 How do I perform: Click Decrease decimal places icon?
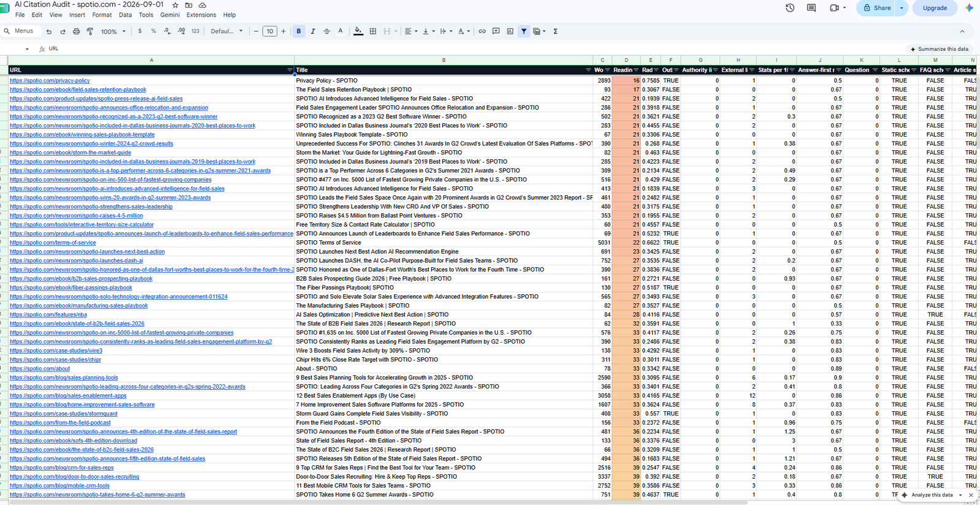167,31
